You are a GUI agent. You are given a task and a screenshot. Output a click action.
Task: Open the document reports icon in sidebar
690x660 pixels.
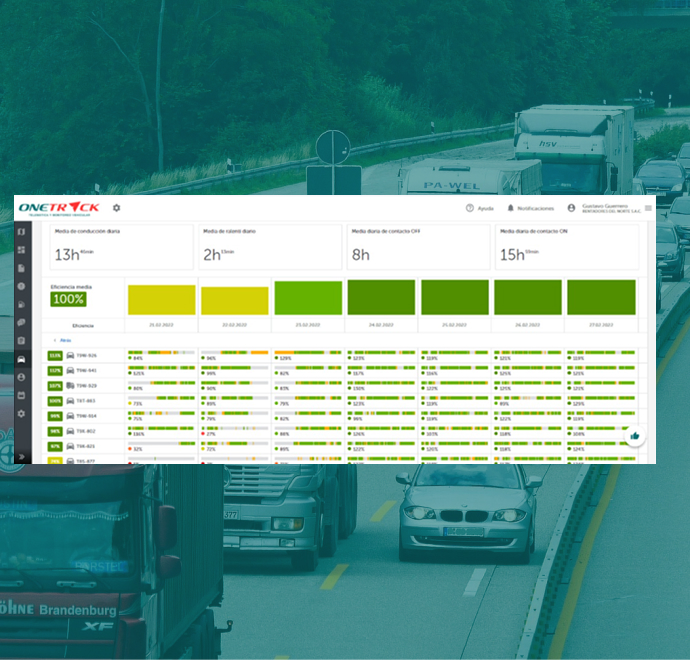click(x=21, y=268)
